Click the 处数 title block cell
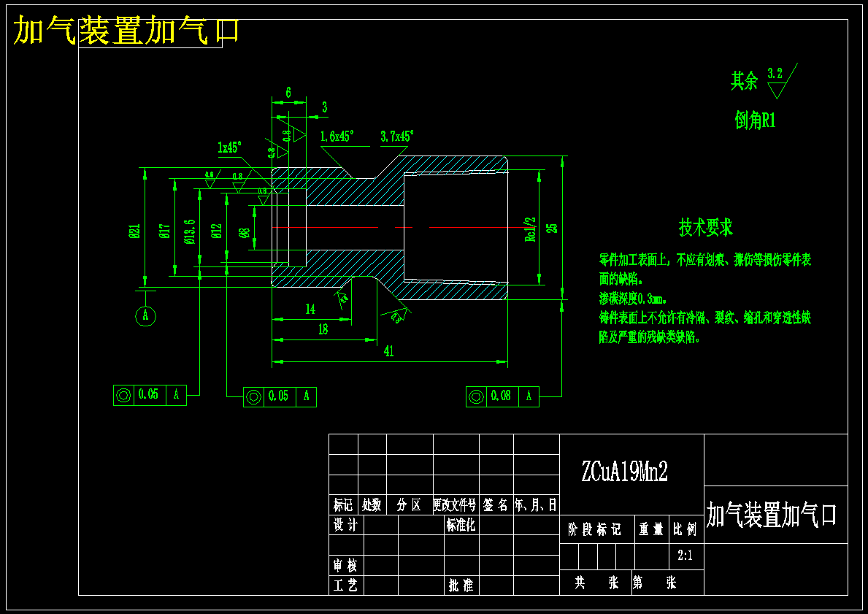 372,505
